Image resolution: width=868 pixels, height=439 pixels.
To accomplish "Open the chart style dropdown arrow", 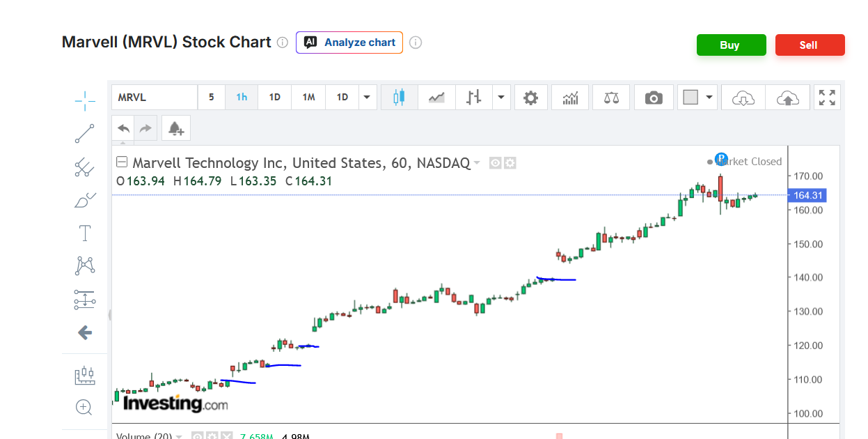I will tap(501, 98).
